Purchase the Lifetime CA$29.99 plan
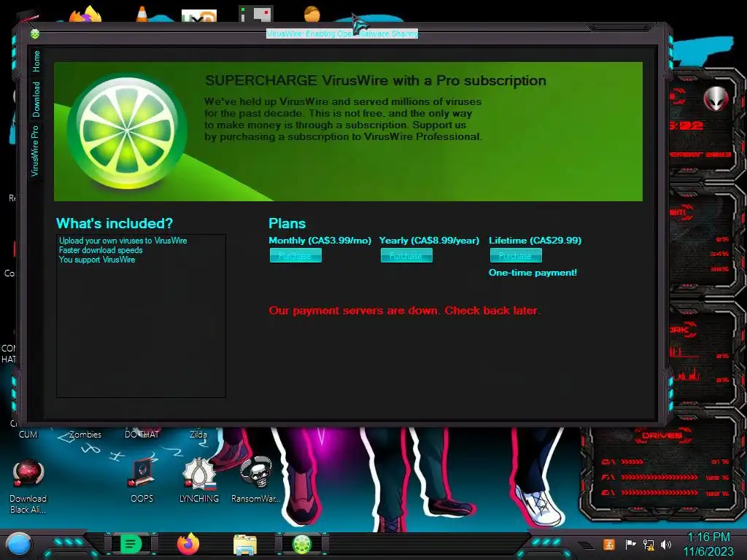 click(x=516, y=256)
